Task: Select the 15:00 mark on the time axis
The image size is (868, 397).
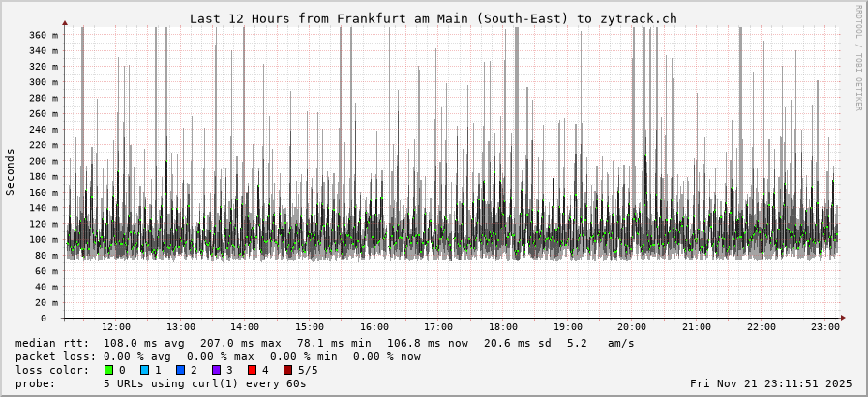Action: (x=310, y=327)
